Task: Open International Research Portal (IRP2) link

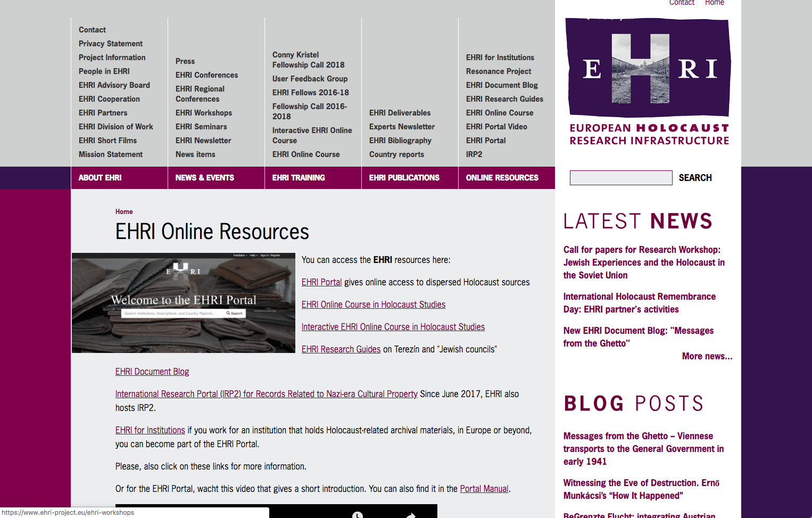Action: click(x=267, y=394)
